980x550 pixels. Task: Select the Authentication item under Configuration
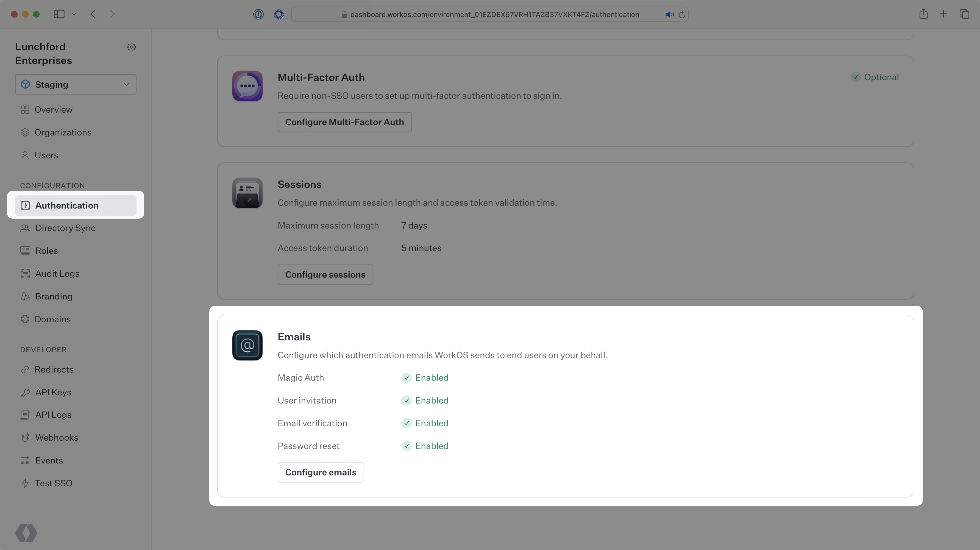tap(67, 205)
